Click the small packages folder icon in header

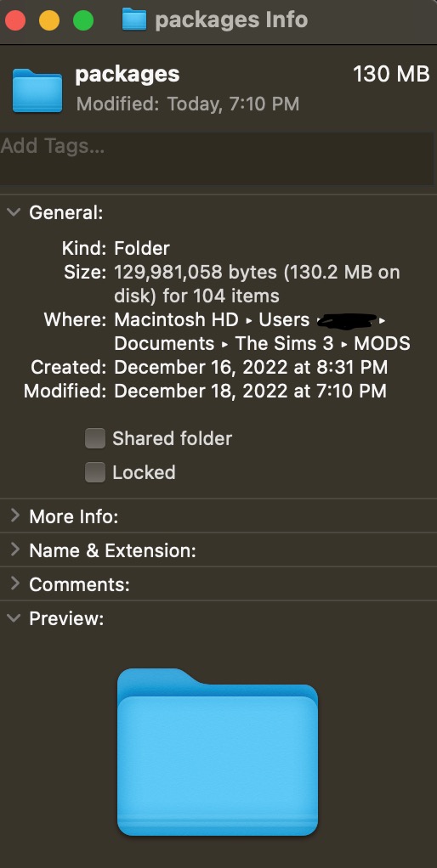[37, 90]
